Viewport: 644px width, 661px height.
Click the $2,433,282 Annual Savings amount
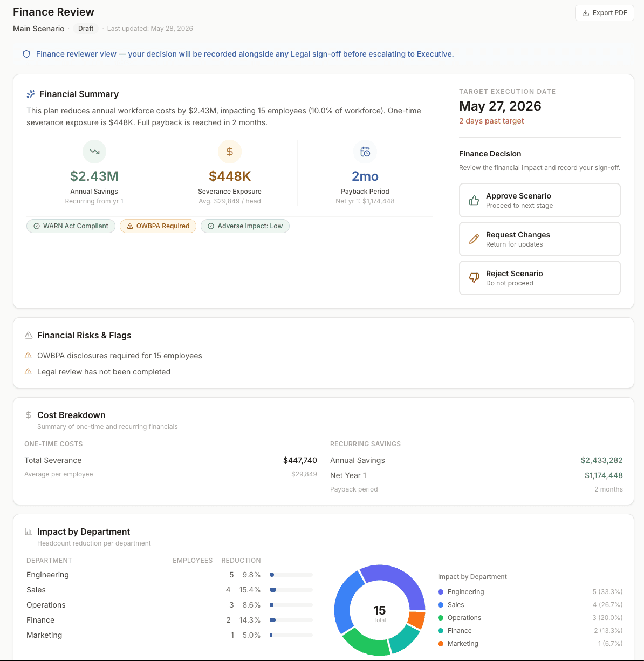pos(601,460)
